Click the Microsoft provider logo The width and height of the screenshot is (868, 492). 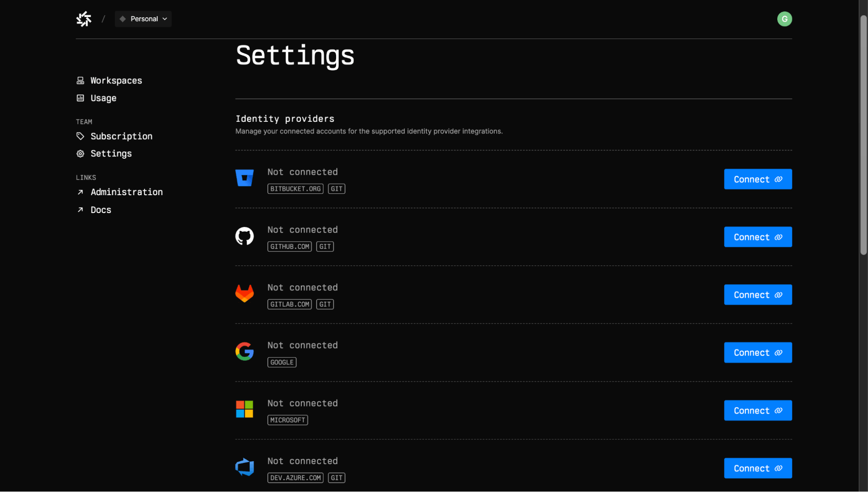[x=244, y=409]
